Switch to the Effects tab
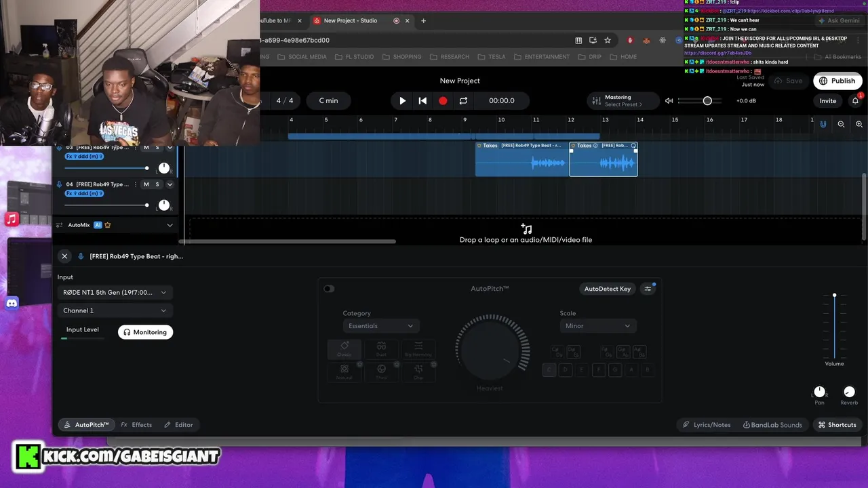The image size is (868, 488). point(136,425)
